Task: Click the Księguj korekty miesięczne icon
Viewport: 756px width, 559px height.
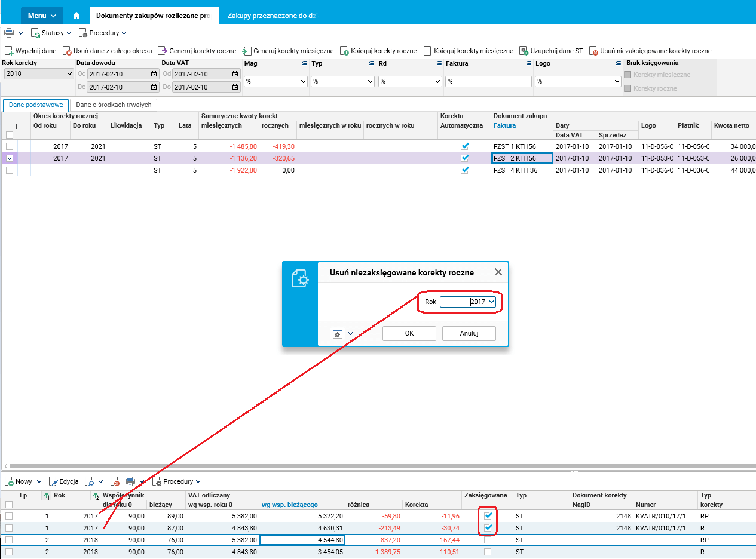Action: click(x=427, y=51)
